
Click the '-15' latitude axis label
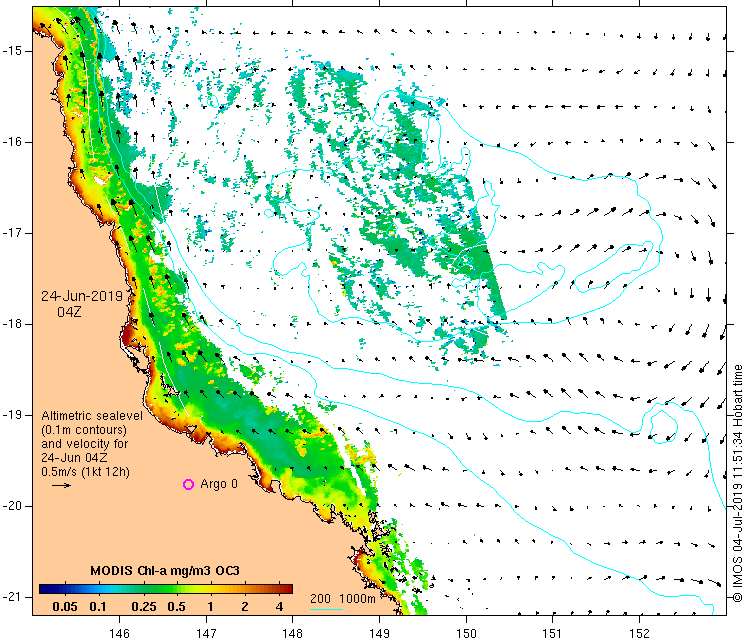coord(11,51)
